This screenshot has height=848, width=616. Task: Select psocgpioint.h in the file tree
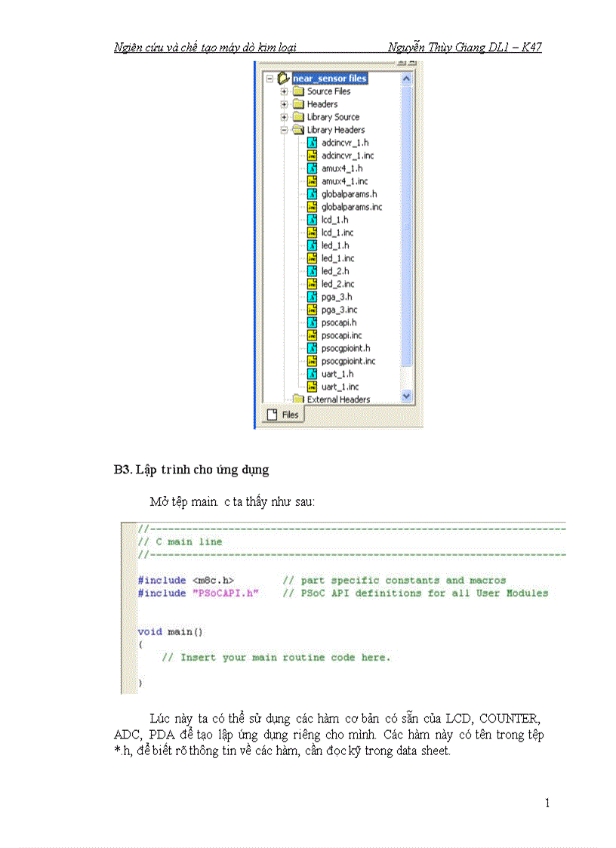click(346, 348)
